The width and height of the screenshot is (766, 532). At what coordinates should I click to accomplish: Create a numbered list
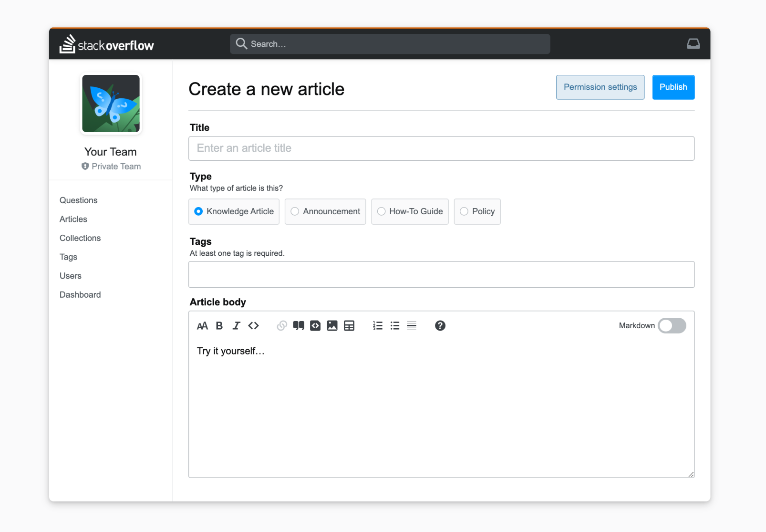coord(378,326)
